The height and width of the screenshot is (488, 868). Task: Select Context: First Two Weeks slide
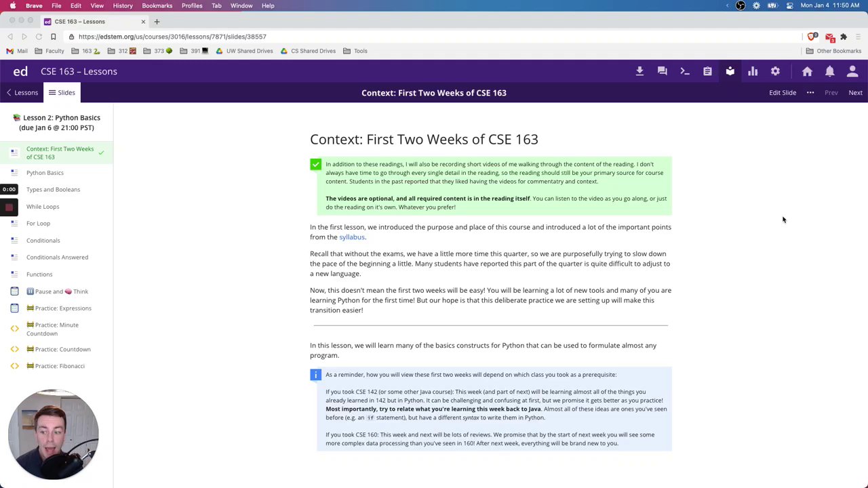point(56,153)
